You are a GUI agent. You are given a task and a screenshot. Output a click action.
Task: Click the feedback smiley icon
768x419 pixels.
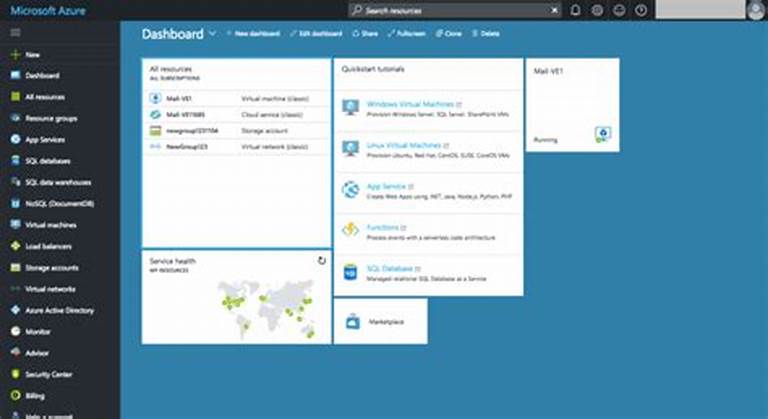[x=619, y=10]
